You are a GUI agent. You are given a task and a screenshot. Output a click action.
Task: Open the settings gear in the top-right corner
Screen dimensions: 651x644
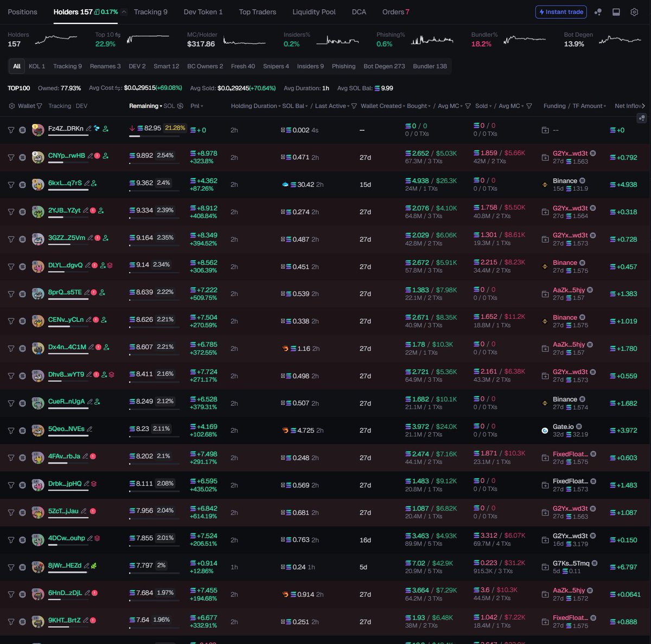634,11
